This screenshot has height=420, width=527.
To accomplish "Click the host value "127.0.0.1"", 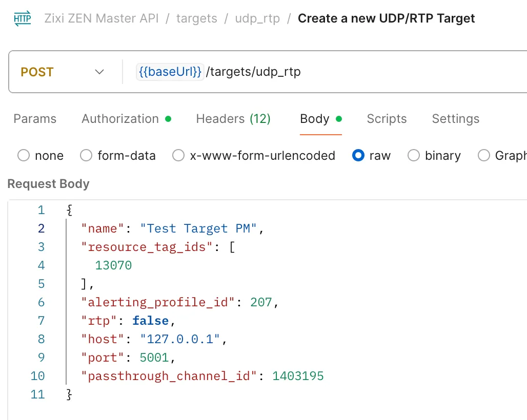I will pos(180,339).
